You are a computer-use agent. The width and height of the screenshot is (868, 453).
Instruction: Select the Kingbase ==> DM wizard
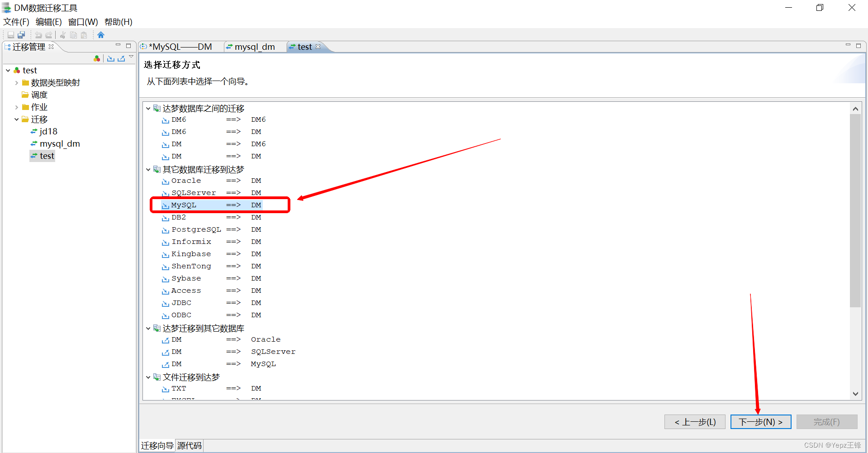pos(212,254)
